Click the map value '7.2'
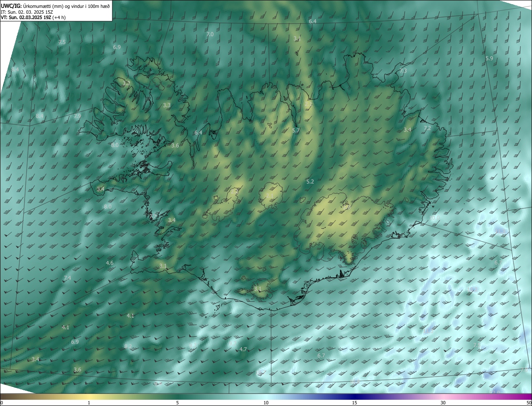Image resolution: width=532 pixels, height=406 pixels. point(427,128)
